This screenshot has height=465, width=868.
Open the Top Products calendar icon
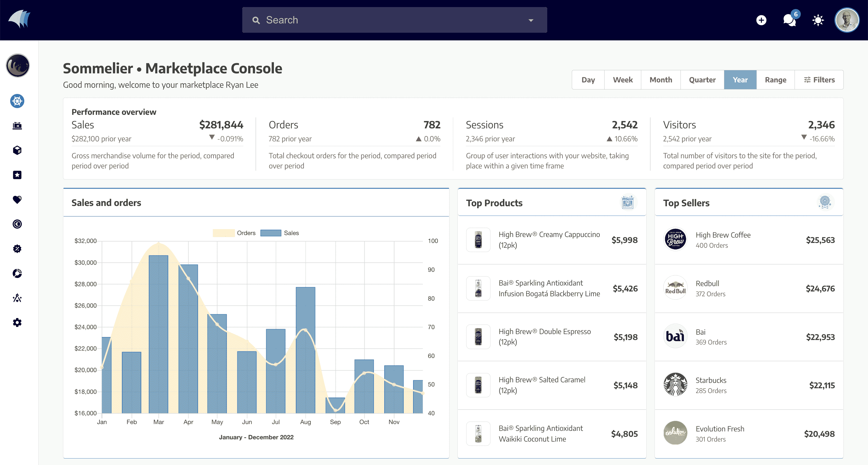pyautogui.click(x=627, y=202)
